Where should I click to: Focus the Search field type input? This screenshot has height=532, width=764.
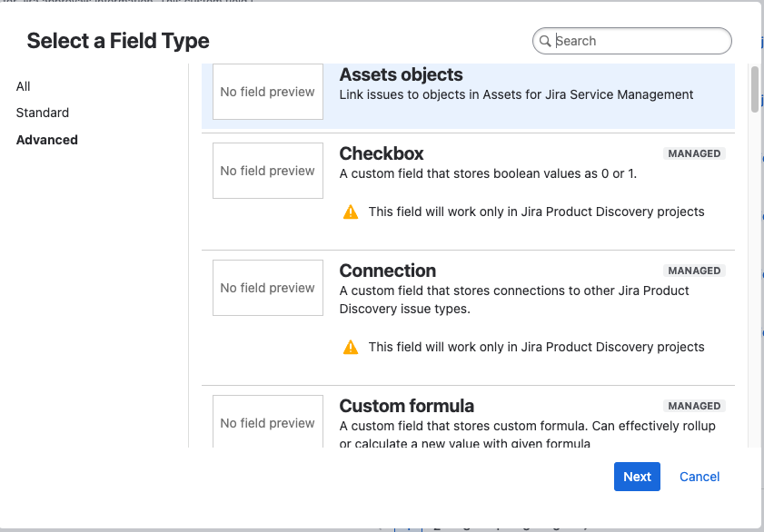pos(632,41)
